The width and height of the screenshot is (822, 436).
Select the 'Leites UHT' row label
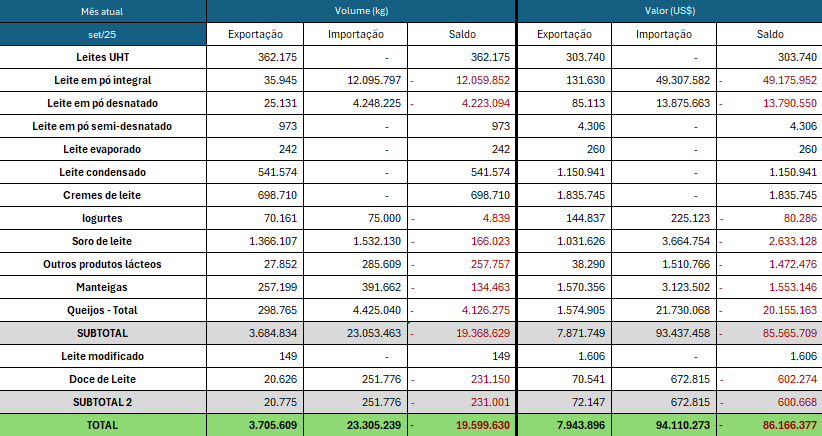tap(103, 57)
